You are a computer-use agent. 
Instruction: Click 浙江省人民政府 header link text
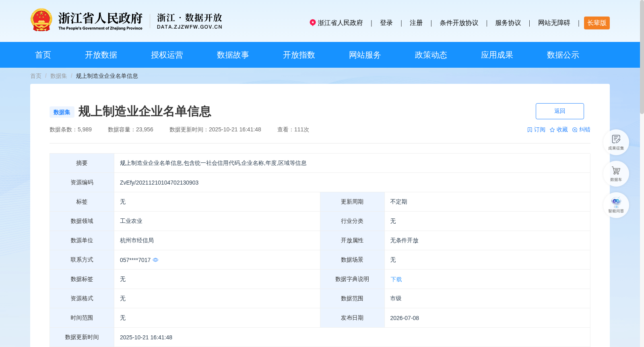[341, 23]
